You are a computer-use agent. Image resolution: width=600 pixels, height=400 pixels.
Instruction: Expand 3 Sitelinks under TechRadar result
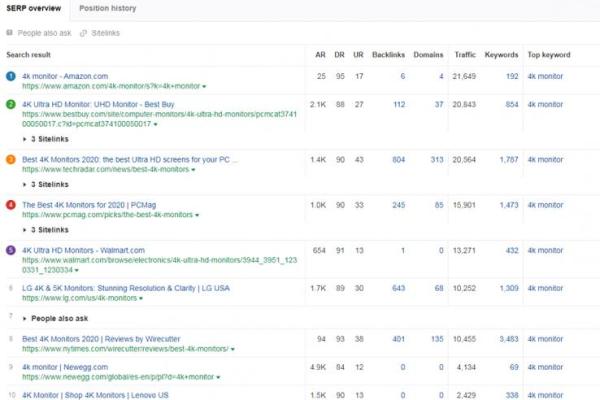(46, 184)
